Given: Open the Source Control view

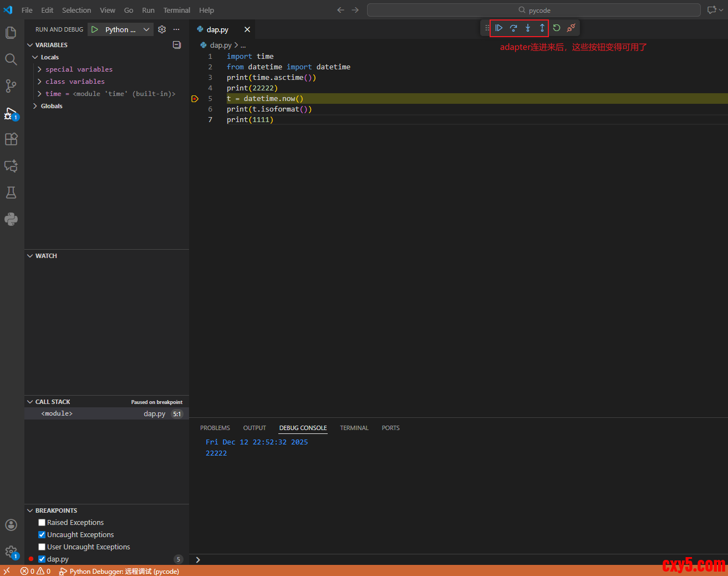Looking at the screenshot, I should coord(11,86).
